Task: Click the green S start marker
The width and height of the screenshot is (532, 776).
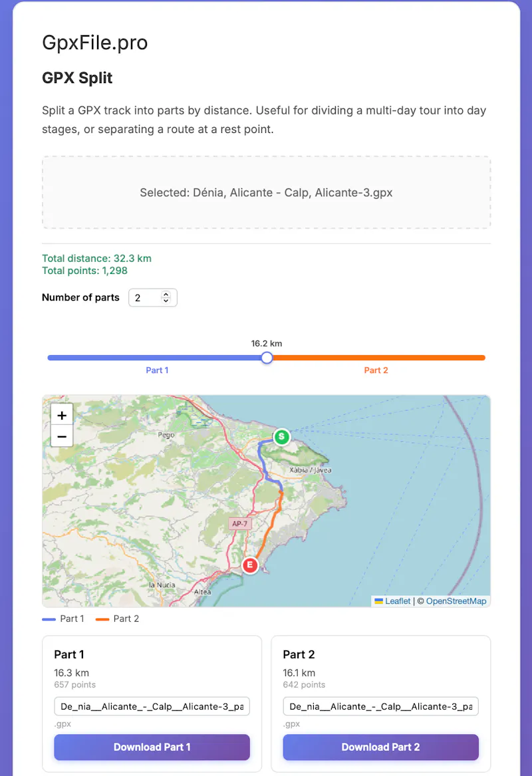Action: 281,436
